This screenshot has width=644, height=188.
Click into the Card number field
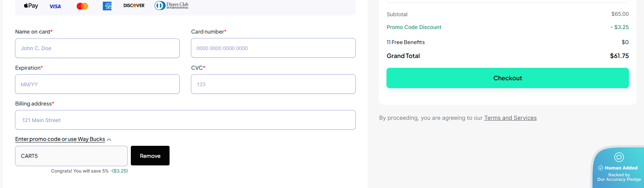click(x=273, y=48)
